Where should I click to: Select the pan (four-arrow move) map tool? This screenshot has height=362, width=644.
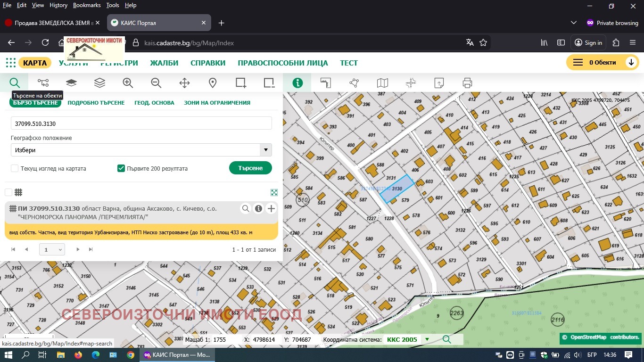184,83
